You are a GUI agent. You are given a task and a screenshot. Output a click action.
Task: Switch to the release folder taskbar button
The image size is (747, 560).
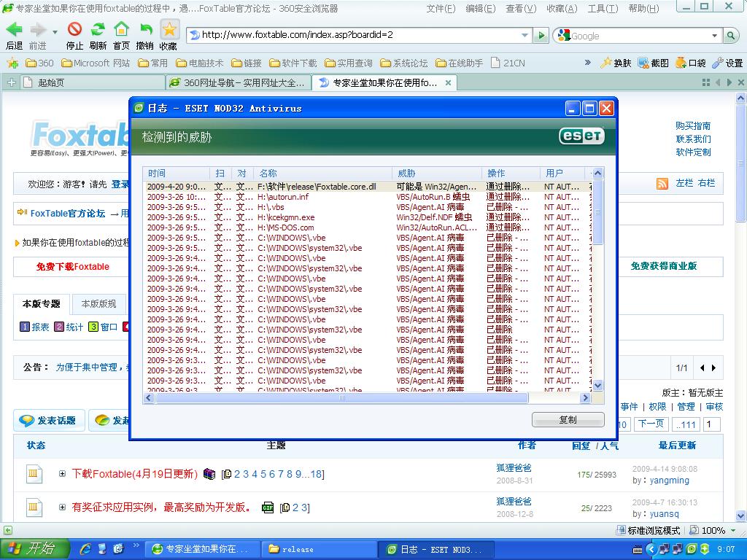coord(319,549)
